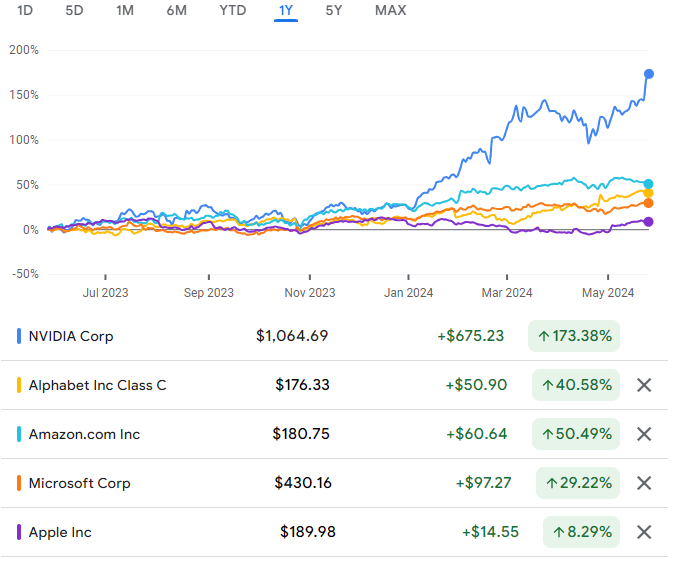
Task: Choose the 5Y time range
Action: (335, 11)
